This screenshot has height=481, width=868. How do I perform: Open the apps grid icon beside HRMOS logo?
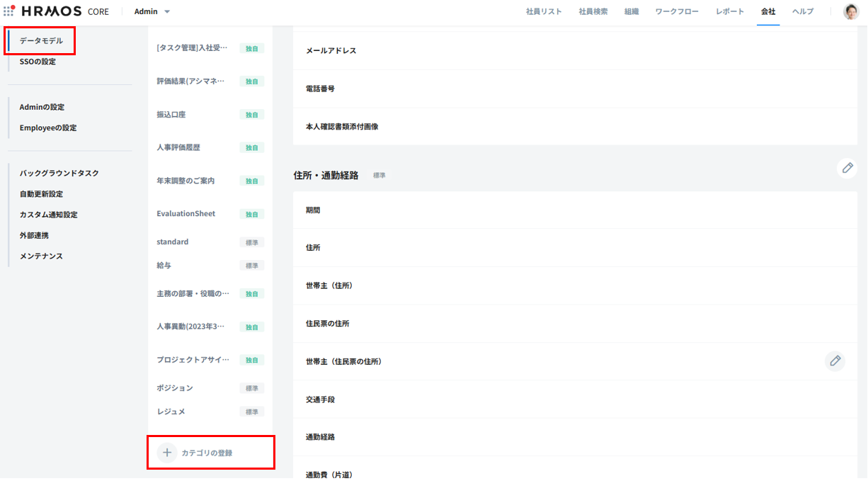point(9,11)
